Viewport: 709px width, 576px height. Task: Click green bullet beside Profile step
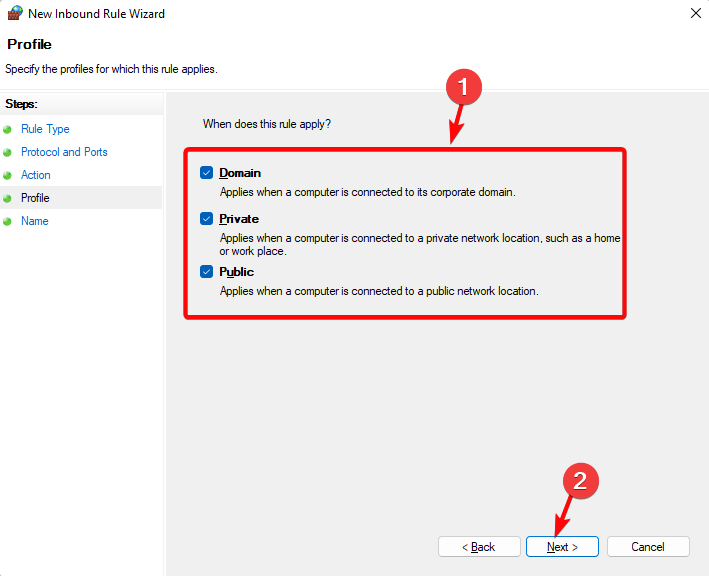[7, 198]
